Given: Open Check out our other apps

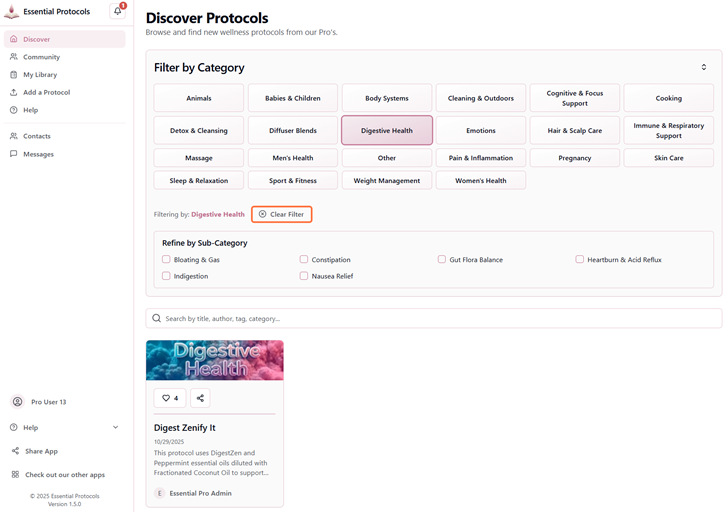Looking at the screenshot, I should 64,475.
